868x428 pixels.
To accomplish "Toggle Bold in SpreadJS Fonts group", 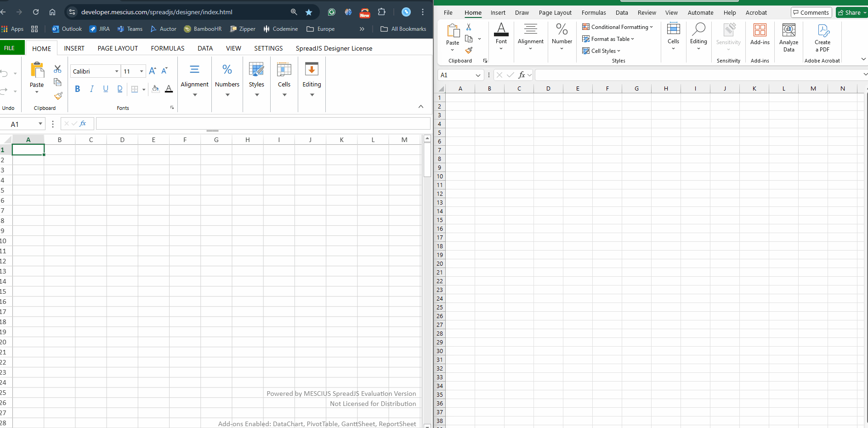I will click(x=77, y=89).
